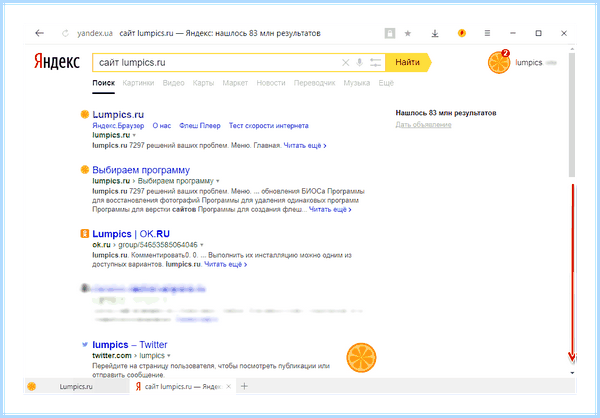Click the vertical scrollbar thumb
The height and width of the screenshot is (418, 600).
point(572,114)
